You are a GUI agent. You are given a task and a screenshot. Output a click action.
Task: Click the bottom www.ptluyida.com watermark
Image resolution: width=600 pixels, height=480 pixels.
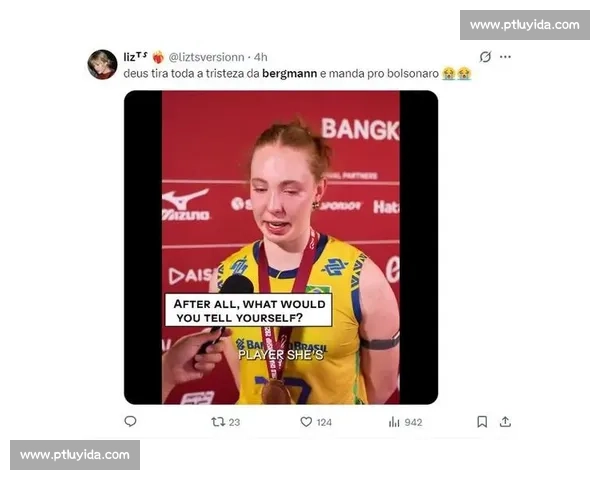[75, 455]
